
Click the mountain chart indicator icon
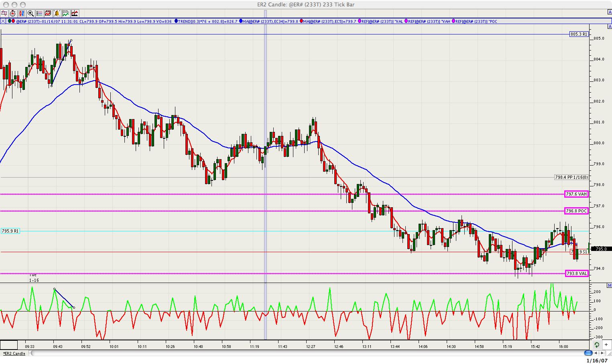(x=75, y=13)
